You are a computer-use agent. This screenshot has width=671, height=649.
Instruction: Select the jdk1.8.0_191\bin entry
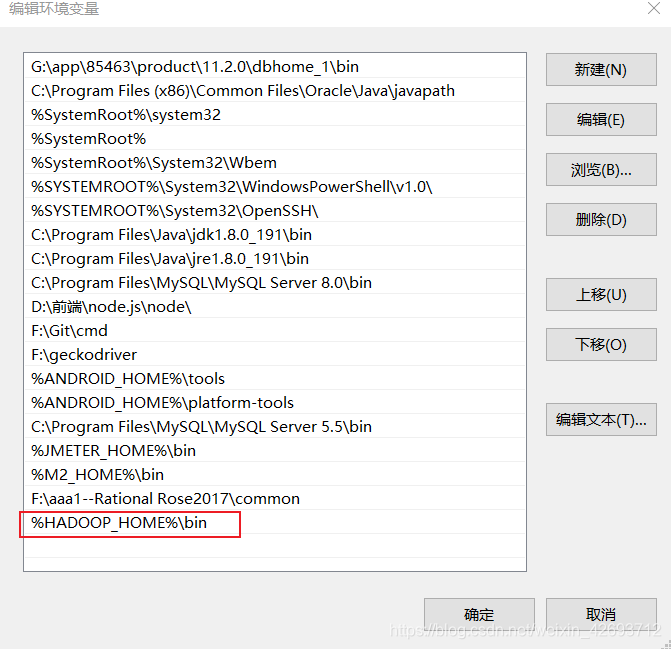coord(275,234)
